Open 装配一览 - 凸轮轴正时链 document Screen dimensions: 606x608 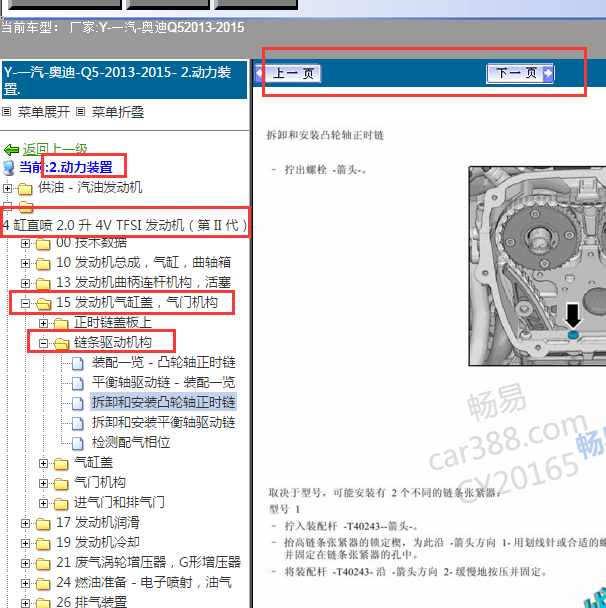163,363
